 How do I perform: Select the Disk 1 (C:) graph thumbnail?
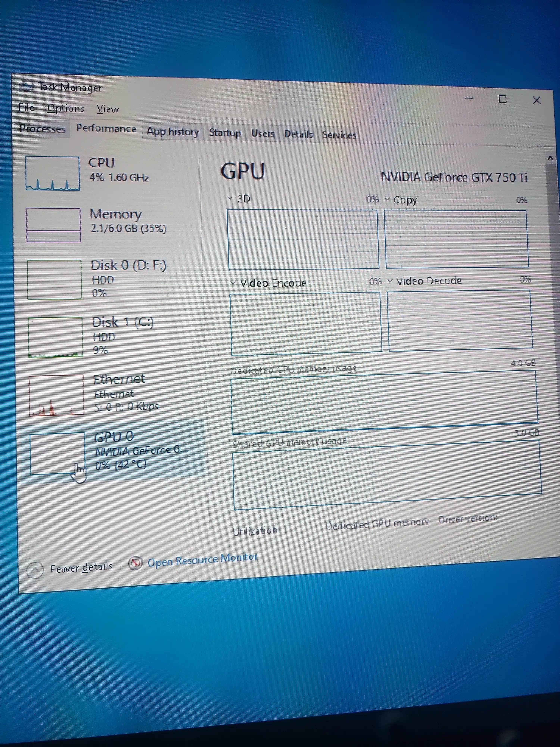(x=55, y=337)
